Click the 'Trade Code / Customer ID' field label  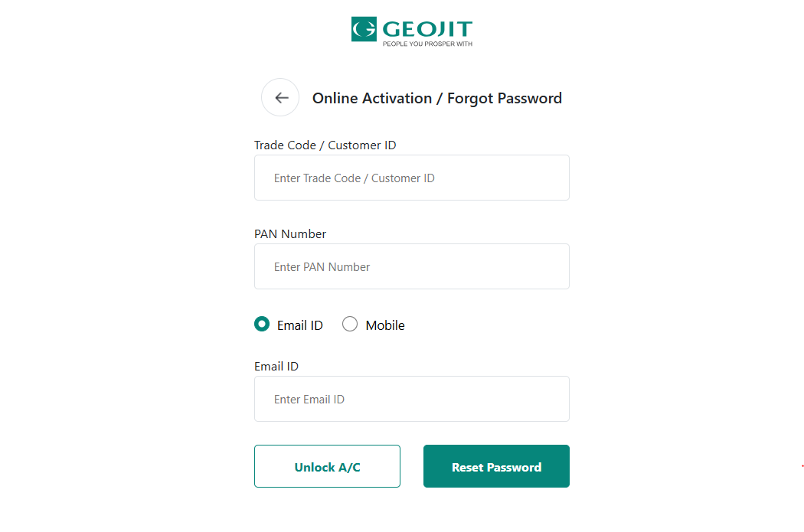tap(325, 145)
